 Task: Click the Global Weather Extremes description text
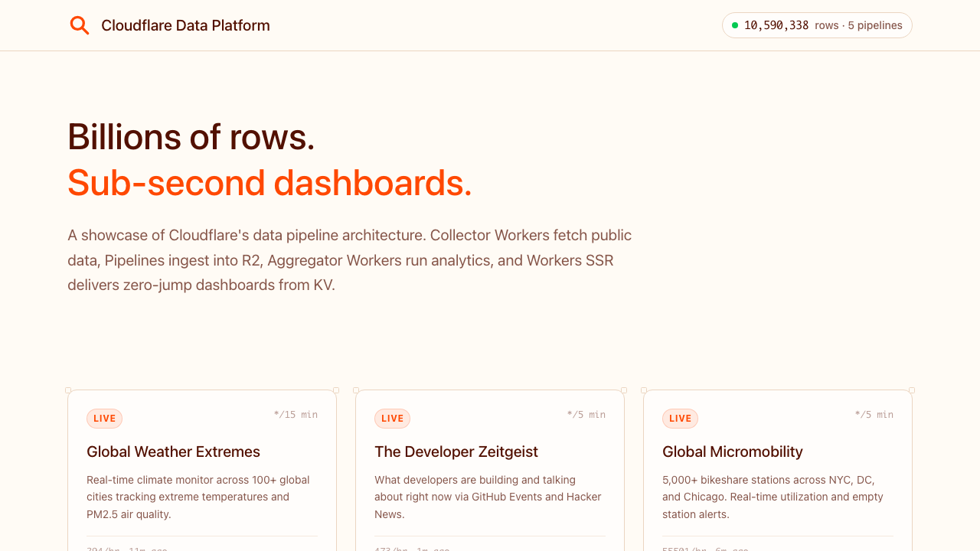pyautogui.click(x=198, y=497)
